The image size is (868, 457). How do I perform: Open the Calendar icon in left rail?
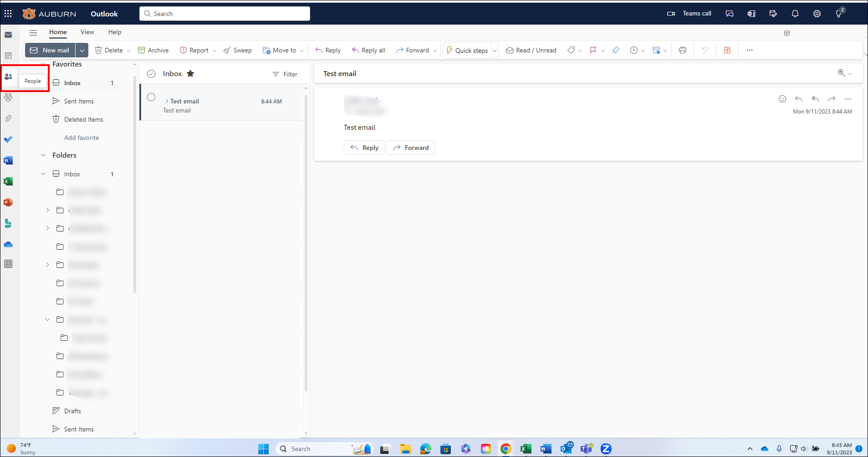point(8,56)
